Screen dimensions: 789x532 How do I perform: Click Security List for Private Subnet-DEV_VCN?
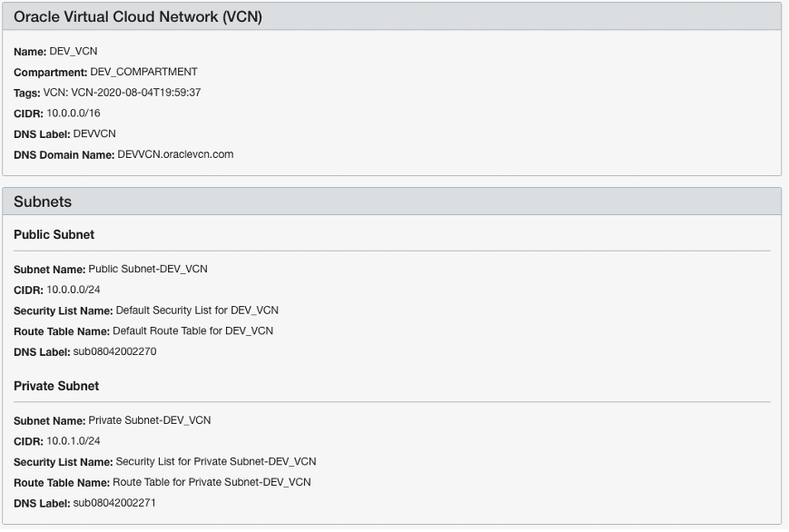(216, 461)
